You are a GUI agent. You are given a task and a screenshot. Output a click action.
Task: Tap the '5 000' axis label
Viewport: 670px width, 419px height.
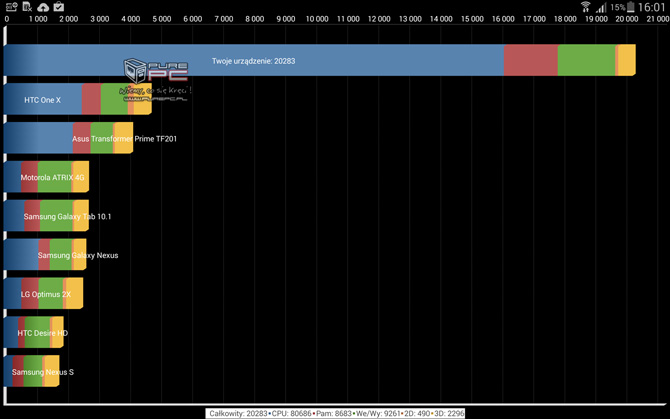(162, 19)
